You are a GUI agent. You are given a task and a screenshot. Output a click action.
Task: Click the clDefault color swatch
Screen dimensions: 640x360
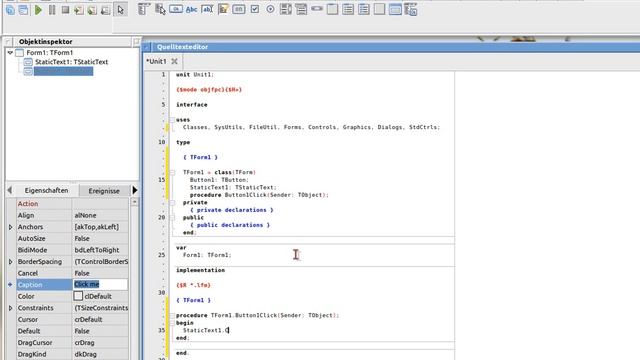(78, 296)
